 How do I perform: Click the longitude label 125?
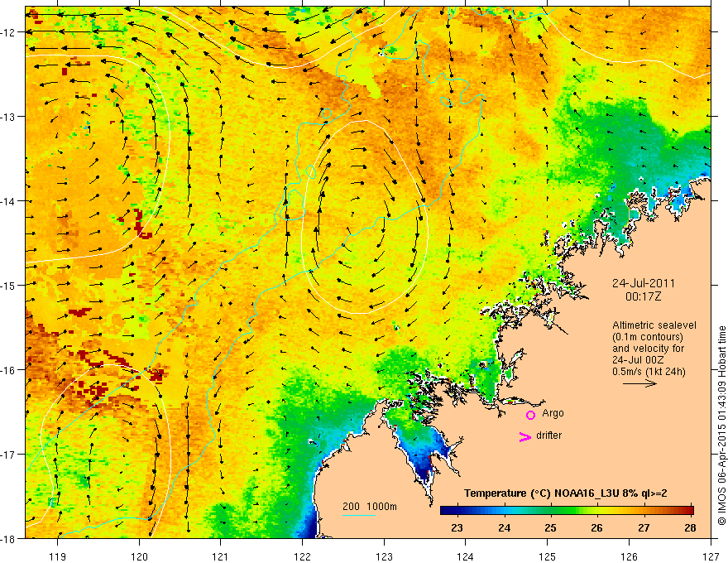point(548,556)
